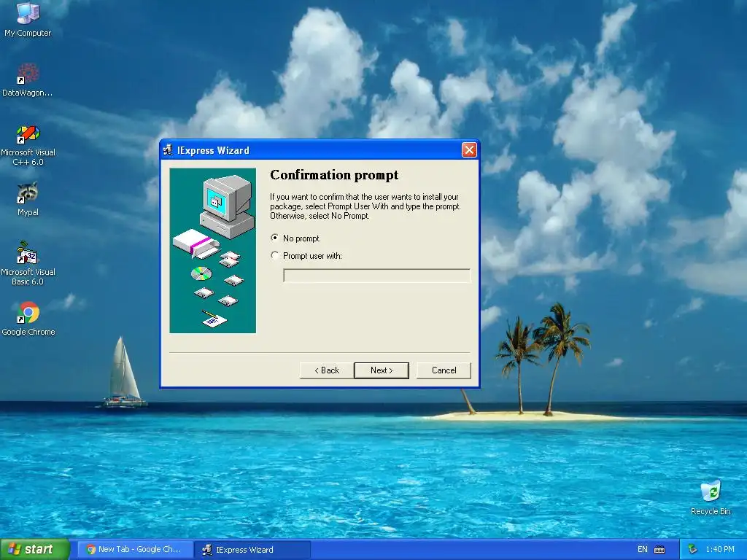Cancel the IExpress Wizard
747x560 pixels.
444,370
